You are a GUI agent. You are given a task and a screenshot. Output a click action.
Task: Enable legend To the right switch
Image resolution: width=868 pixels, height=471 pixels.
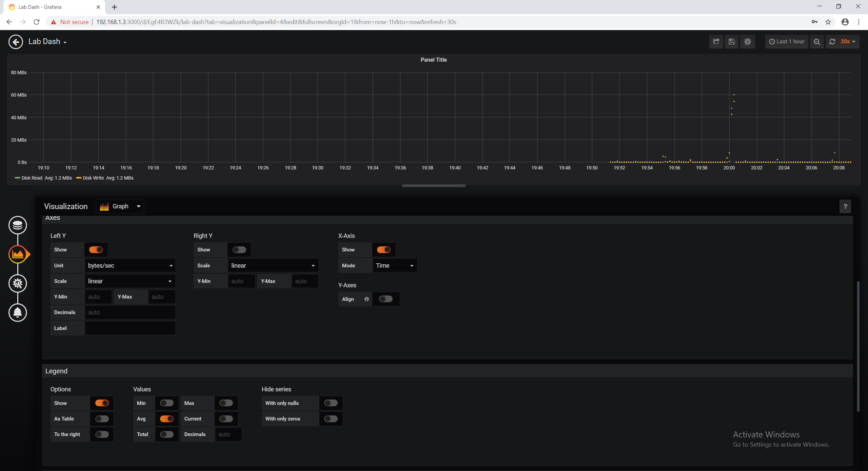pos(102,434)
